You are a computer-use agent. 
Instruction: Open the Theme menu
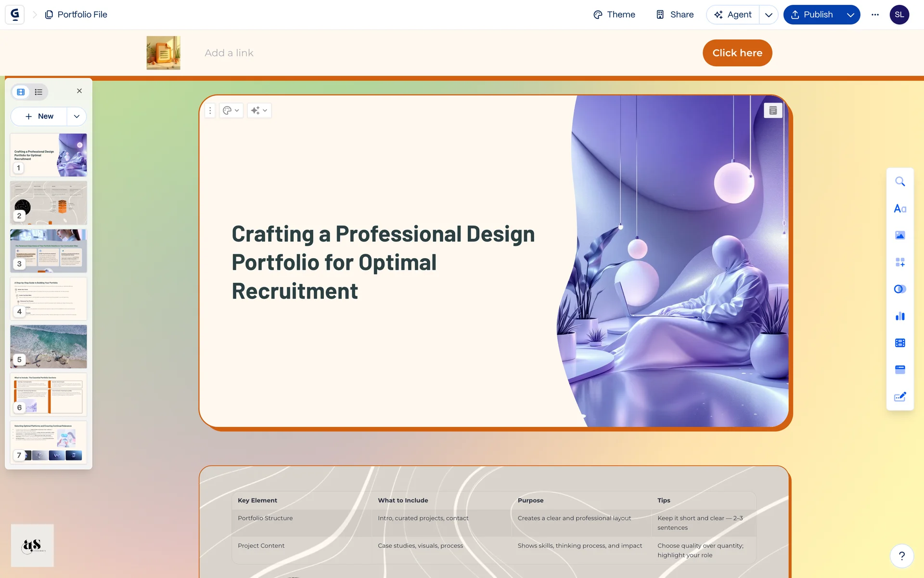tap(614, 14)
